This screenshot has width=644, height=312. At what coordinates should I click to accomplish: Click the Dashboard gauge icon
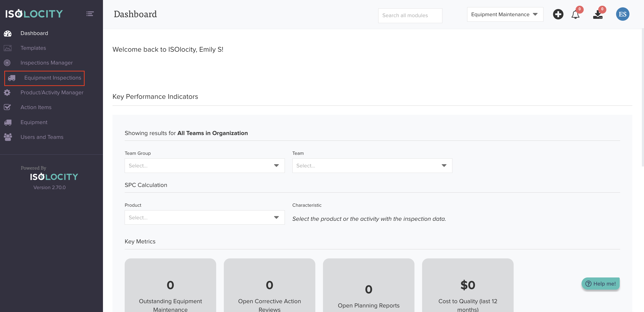click(x=7, y=33)
